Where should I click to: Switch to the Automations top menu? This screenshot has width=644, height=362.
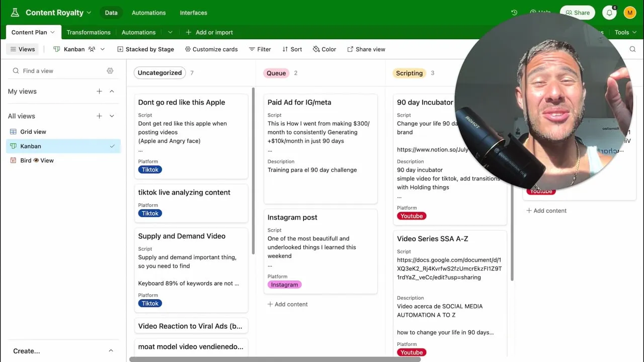[148, 13]
